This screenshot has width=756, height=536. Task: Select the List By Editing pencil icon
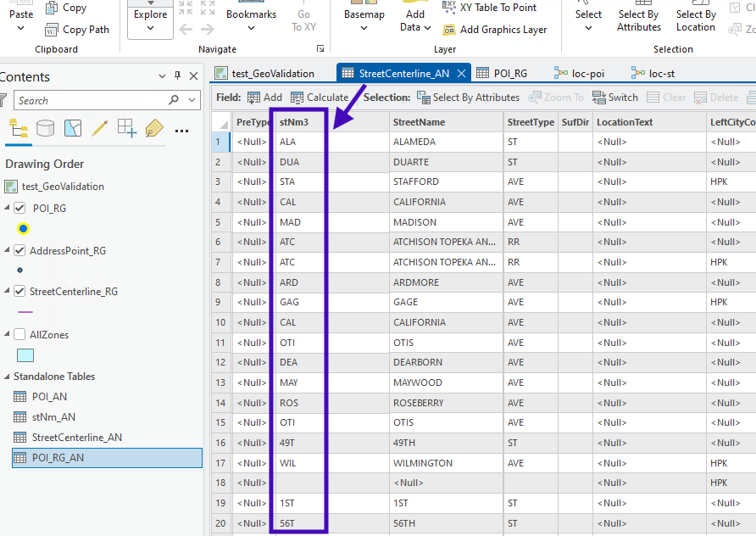(x=100, y=128)
